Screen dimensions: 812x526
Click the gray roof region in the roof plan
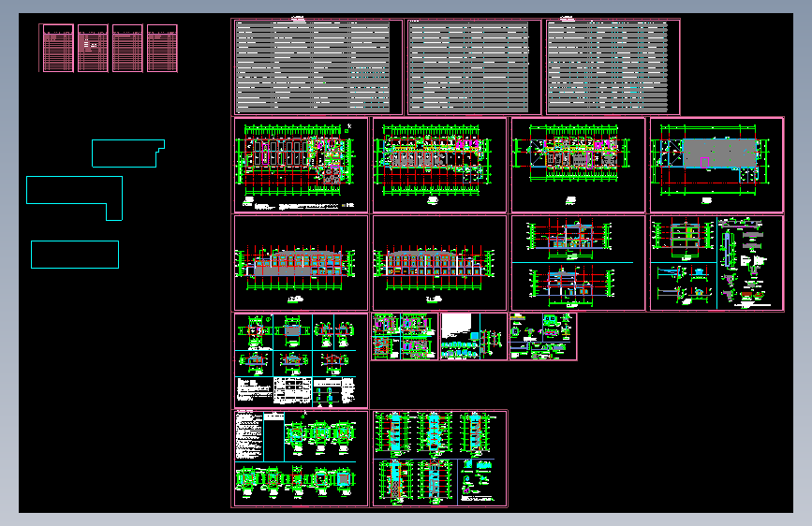(720, 153)
